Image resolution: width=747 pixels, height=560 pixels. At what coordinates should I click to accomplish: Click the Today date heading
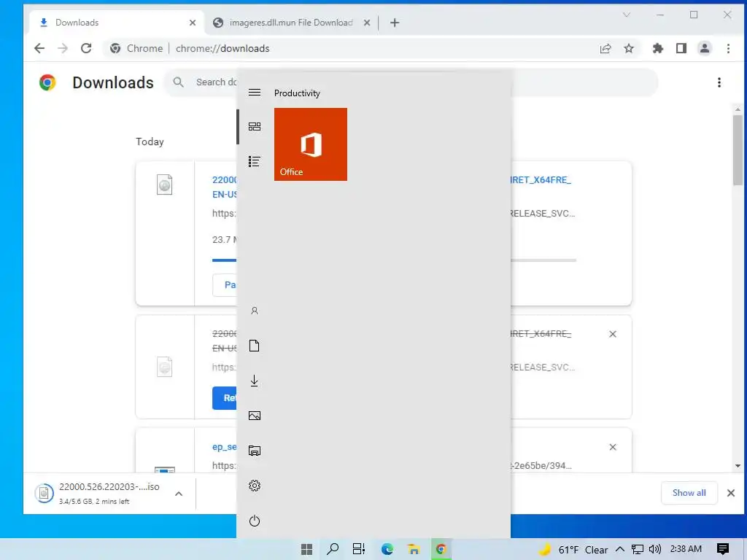150,141
